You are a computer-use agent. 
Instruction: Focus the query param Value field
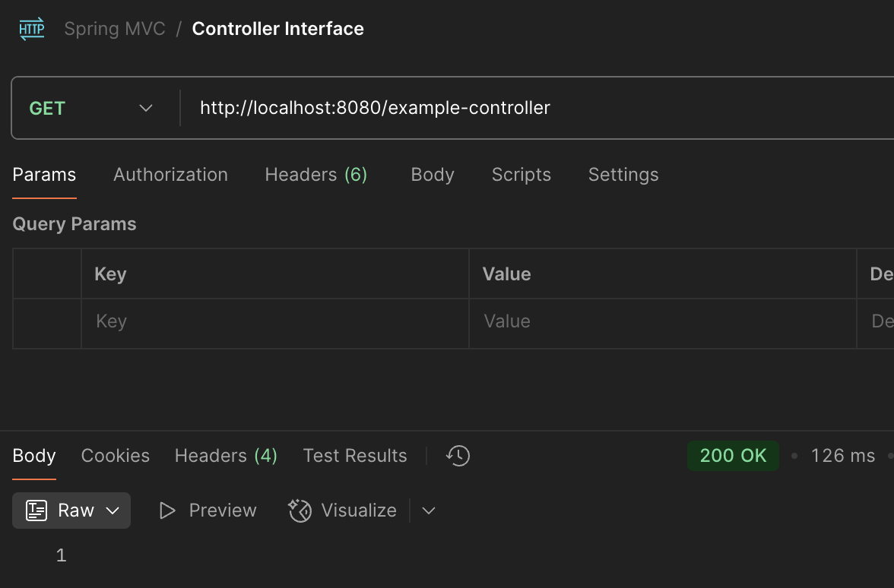pyautogui.click(x=661, y=322)
